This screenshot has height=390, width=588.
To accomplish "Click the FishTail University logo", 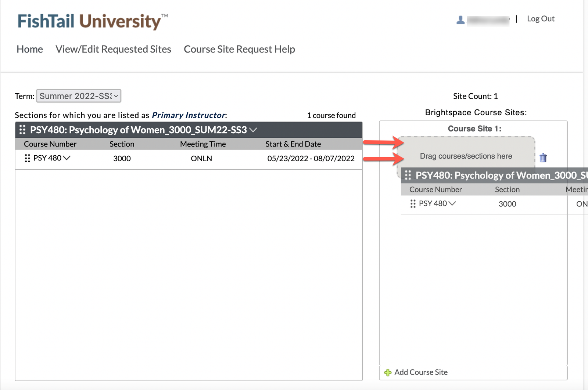I will coord(92,21).
